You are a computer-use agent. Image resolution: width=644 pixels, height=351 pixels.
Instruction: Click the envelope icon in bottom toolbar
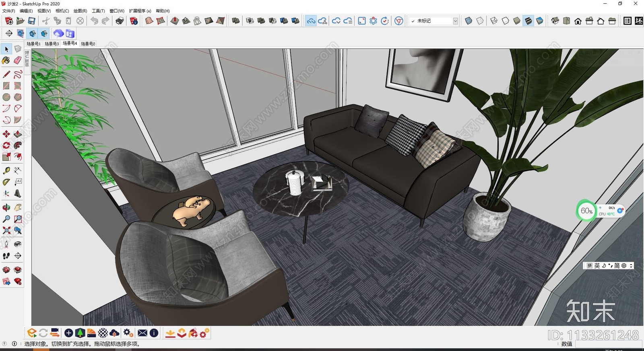[142, 333]
